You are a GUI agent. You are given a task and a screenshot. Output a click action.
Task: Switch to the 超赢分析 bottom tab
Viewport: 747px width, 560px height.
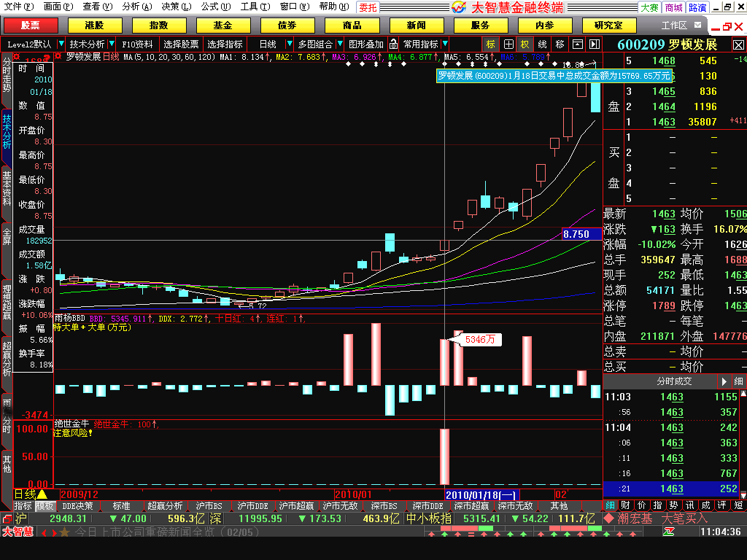(x=165, y=506)
